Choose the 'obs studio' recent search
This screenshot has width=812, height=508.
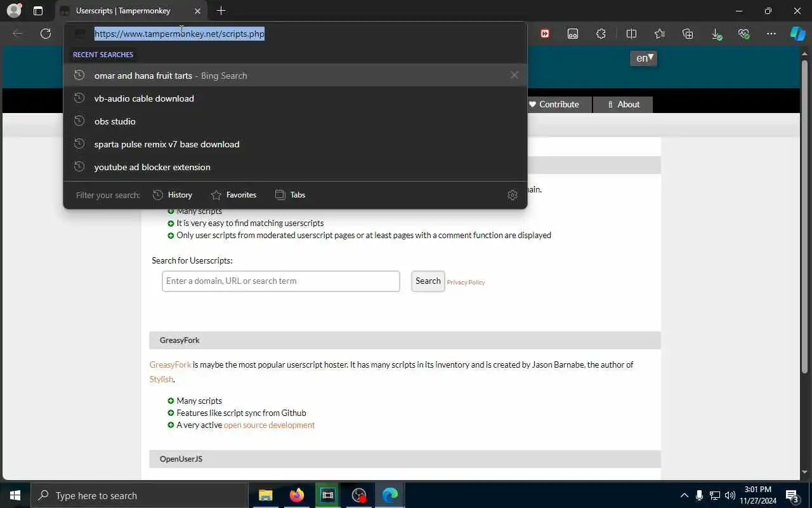pyautogui.click(x=295, y=121)
